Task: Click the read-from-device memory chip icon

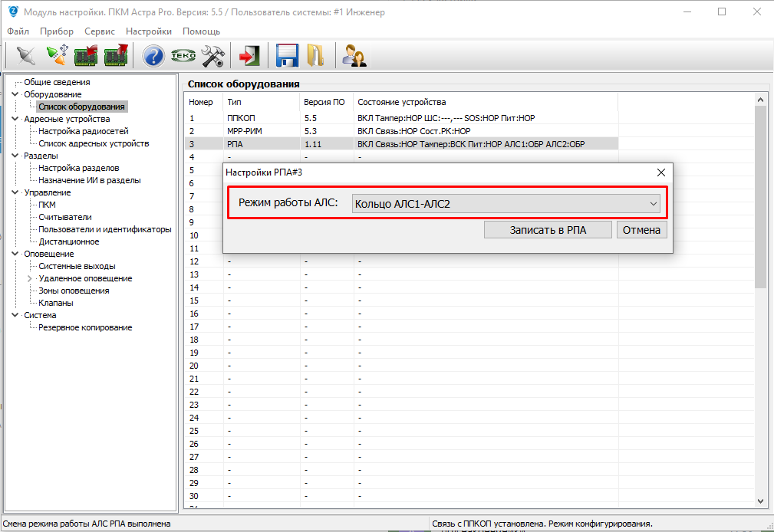Action: (87, 55)
